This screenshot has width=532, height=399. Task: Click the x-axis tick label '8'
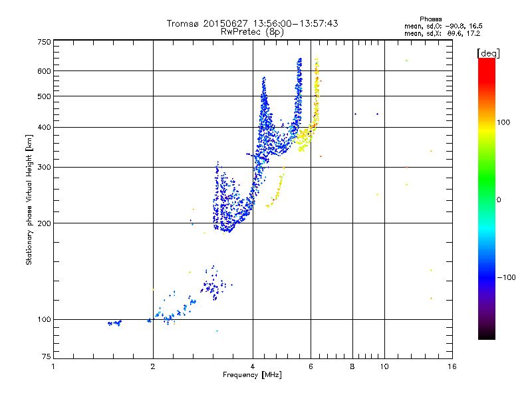[x=352, y=366]
